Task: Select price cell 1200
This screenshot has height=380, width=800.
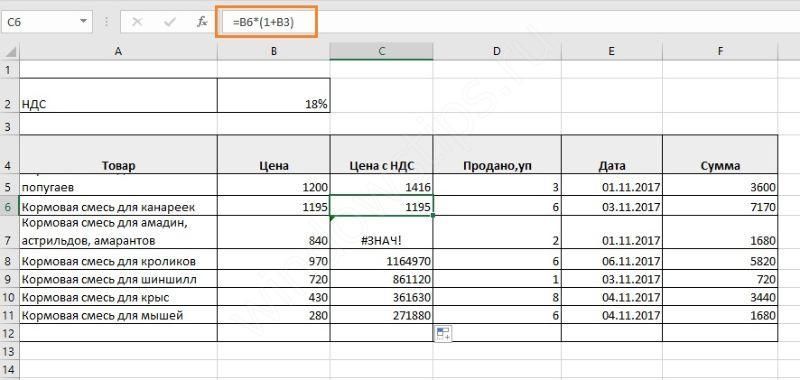Action: click(274, 185)
